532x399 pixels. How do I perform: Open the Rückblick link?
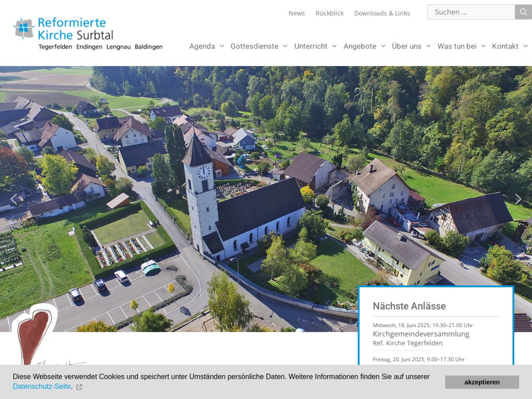click(329, 13)
